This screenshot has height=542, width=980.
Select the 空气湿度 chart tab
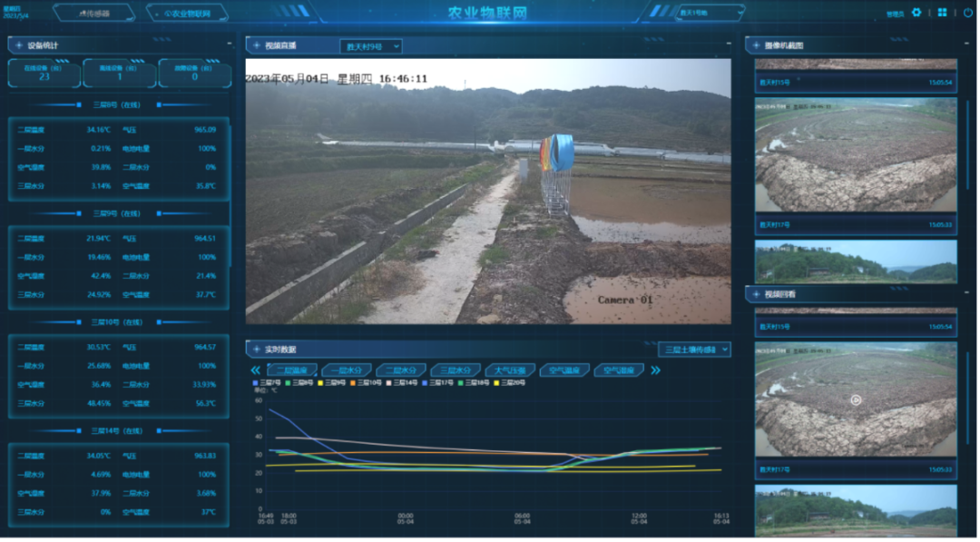click(619, 370)
